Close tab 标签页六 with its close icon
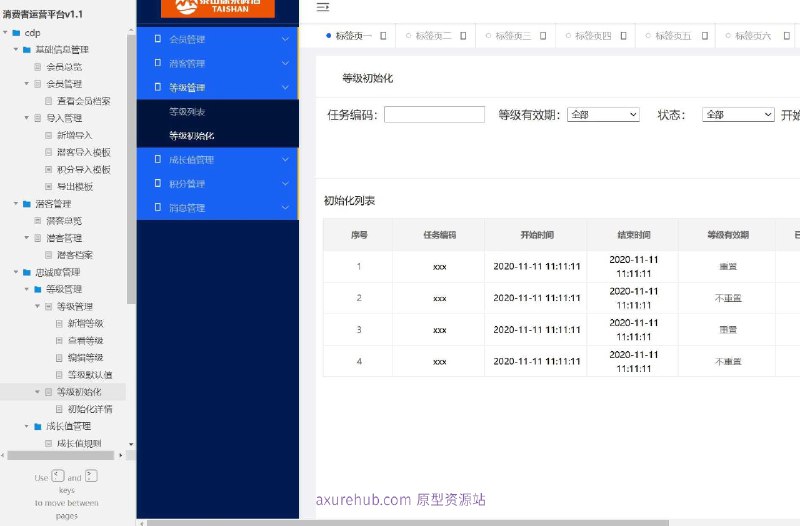Image resolution: width=800 pixels, height=526 pixels. (x=787, y=36)
